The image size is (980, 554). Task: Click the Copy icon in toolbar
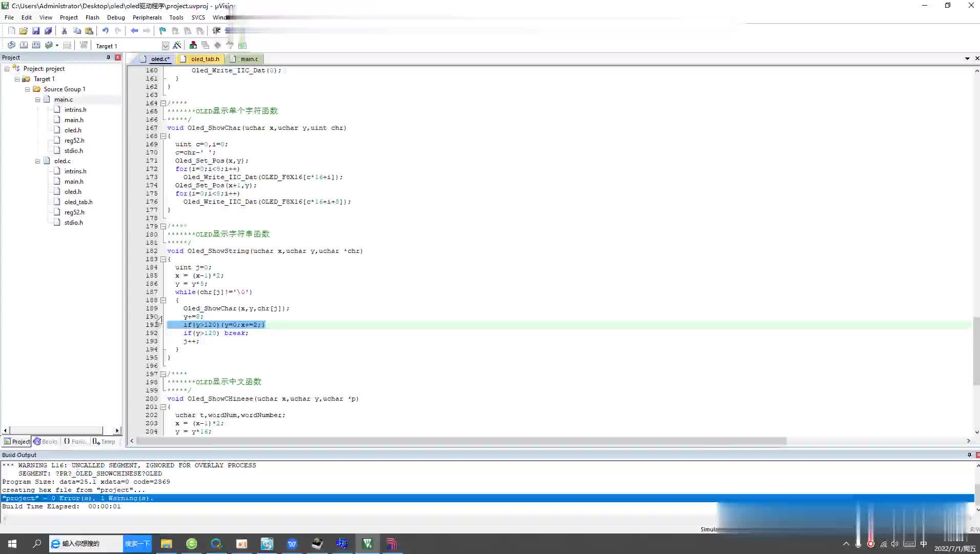click(77, 31)
